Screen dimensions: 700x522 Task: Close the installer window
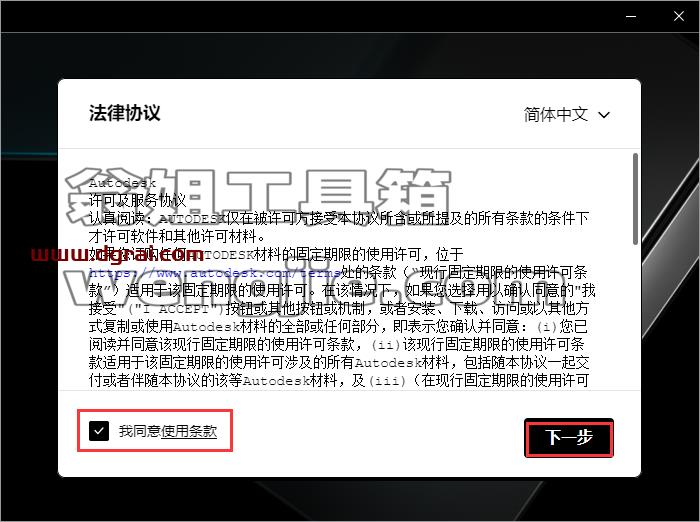679,17
